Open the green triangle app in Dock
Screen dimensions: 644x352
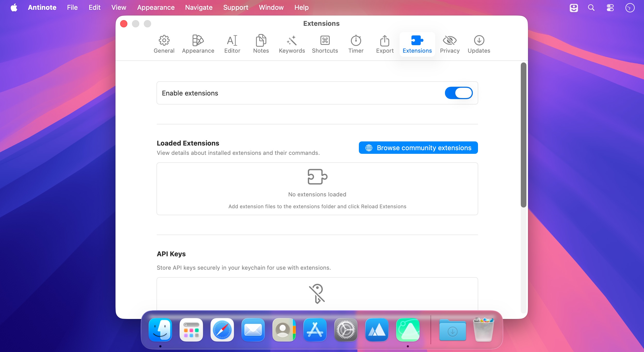(408, 330)
